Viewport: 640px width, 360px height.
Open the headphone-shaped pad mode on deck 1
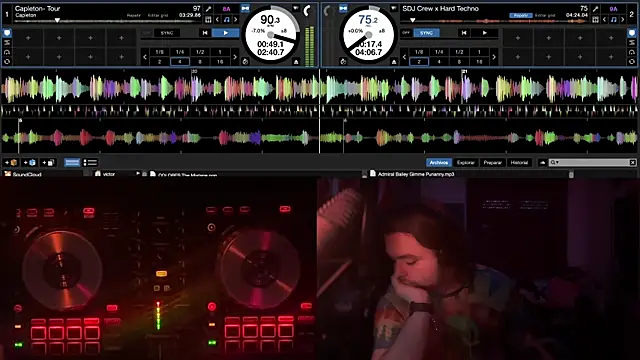(7, 52)
